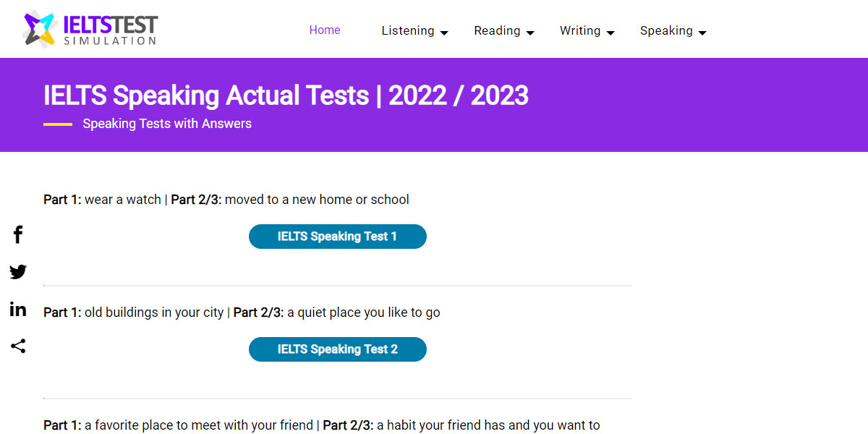Open IELTS Speaking Test 1
Image resolution: width=868 pixels, height=434 pixels.
point(337,236)
